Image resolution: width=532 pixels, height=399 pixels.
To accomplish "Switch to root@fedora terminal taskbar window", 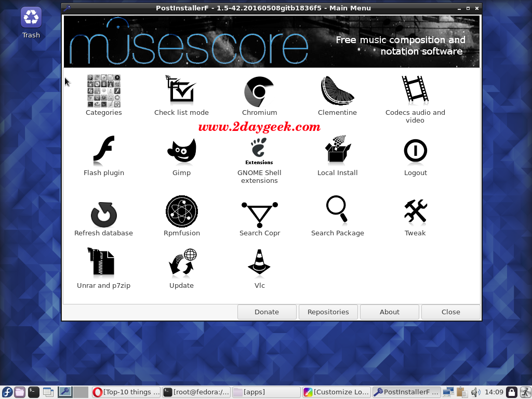I will click(196, 392).
